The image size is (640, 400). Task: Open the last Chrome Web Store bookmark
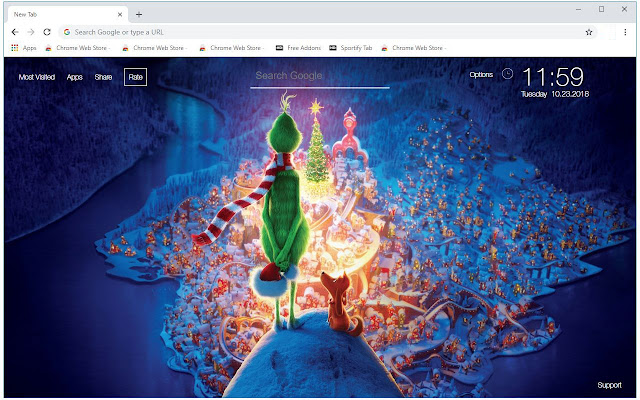[x=414, y=48]
